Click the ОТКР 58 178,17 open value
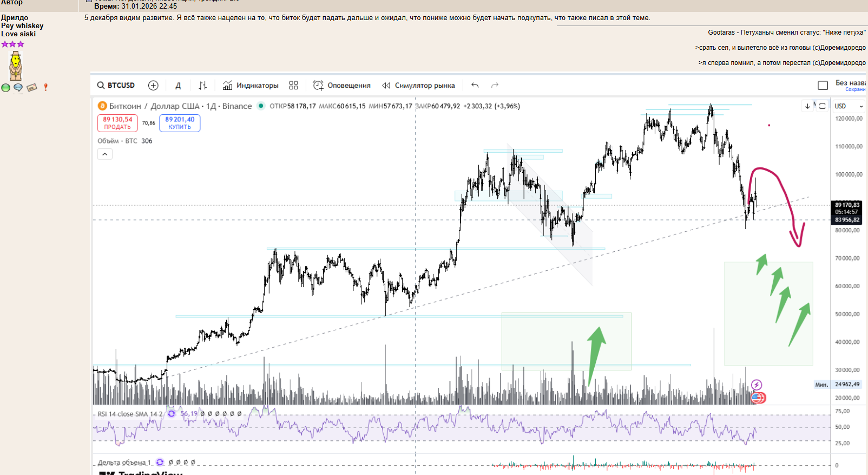Screen dimensions: 868x475 pyautogui.click(x=293, y=106)
